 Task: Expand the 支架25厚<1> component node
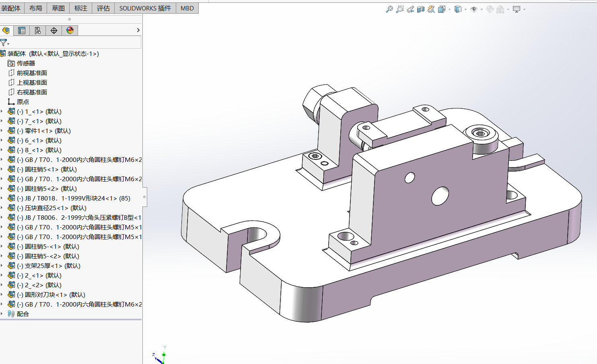click(2, 266)
